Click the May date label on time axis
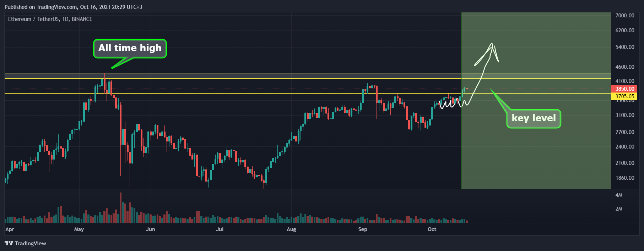This screenshot has width=644, height=251. 79,229
